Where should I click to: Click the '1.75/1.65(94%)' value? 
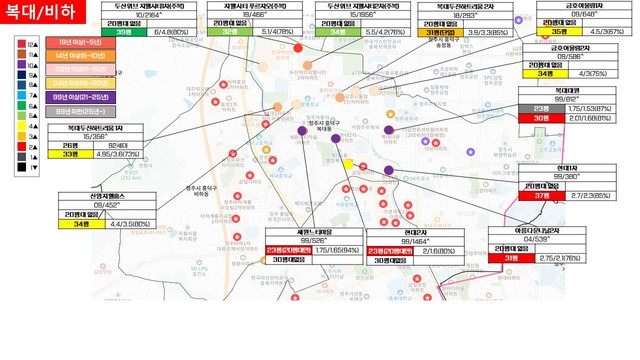pyautogui.click(x=337, y=250)
